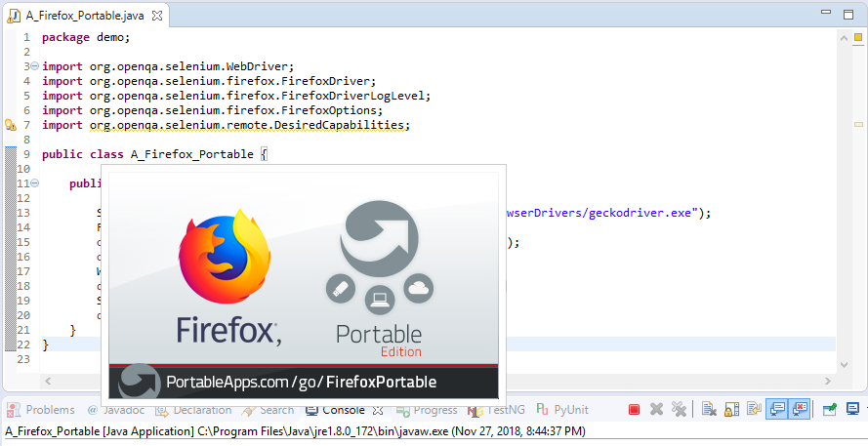Click the yellow warning marker in overview ruler
The image size is (868, 446).
pyautogui.click(x=858, y=125)
